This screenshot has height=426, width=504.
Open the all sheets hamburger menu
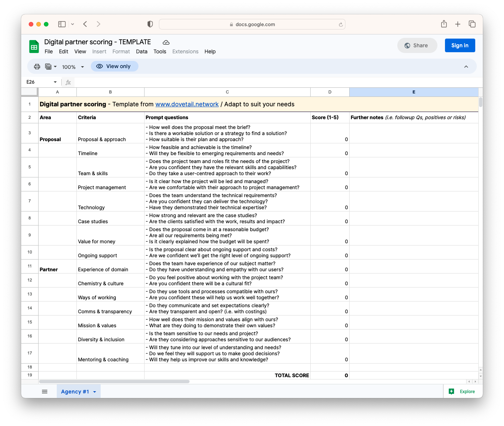pos(45,391)
